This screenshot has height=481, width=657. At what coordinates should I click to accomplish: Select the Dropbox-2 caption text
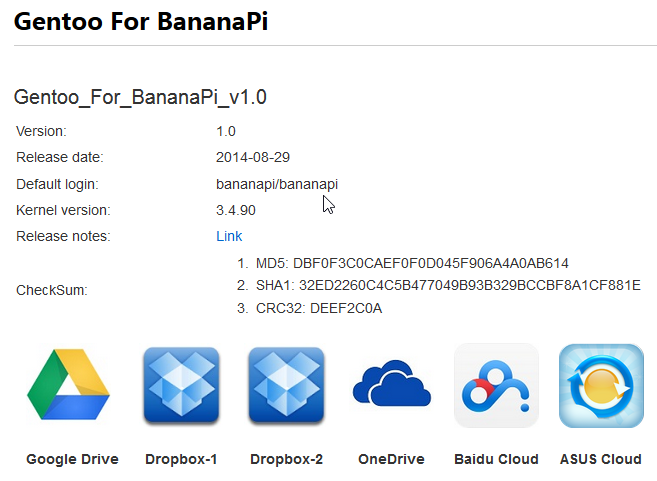(286, 460)
